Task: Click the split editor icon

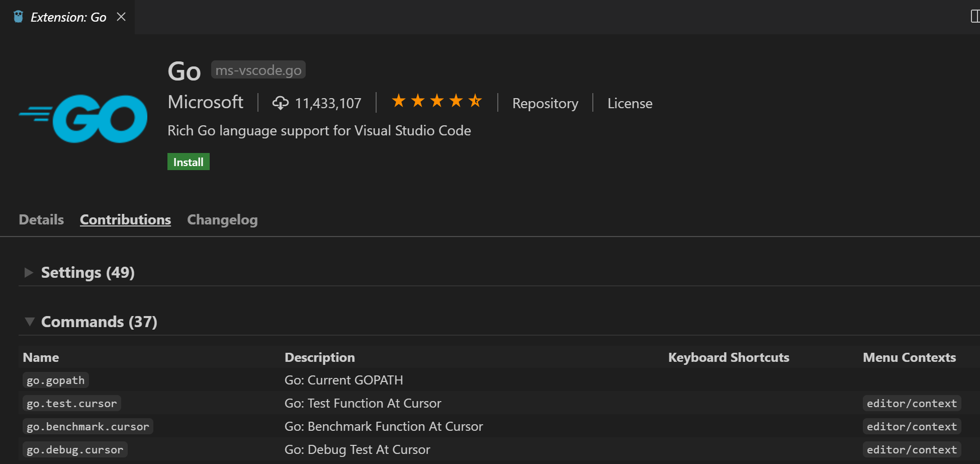Action: tap(974, 17)
